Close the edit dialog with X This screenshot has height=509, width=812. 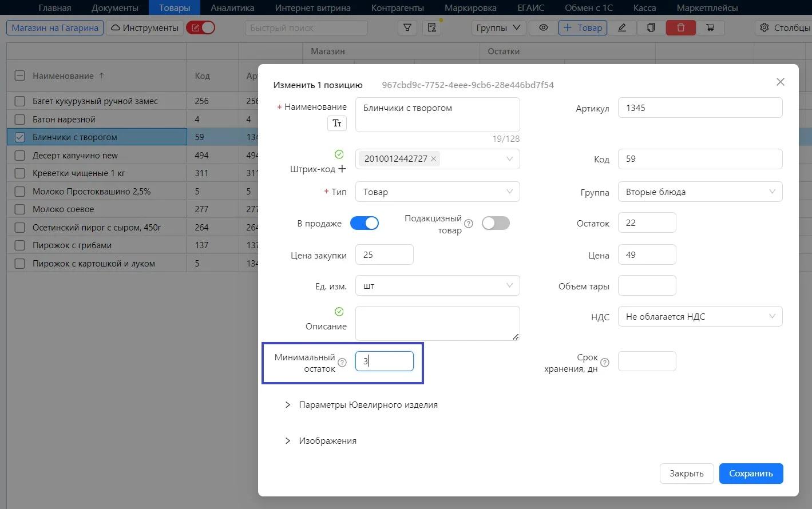[x=780, y=82]
